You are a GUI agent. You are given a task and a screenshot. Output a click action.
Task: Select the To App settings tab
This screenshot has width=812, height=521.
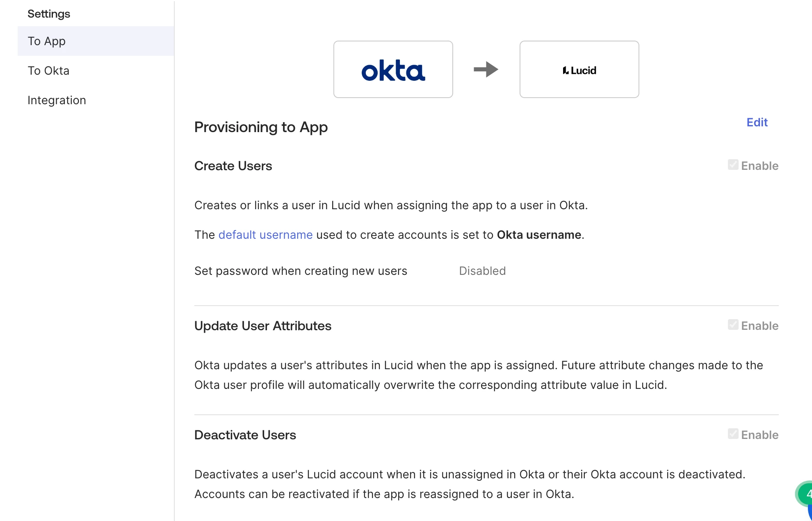point(96,41)
